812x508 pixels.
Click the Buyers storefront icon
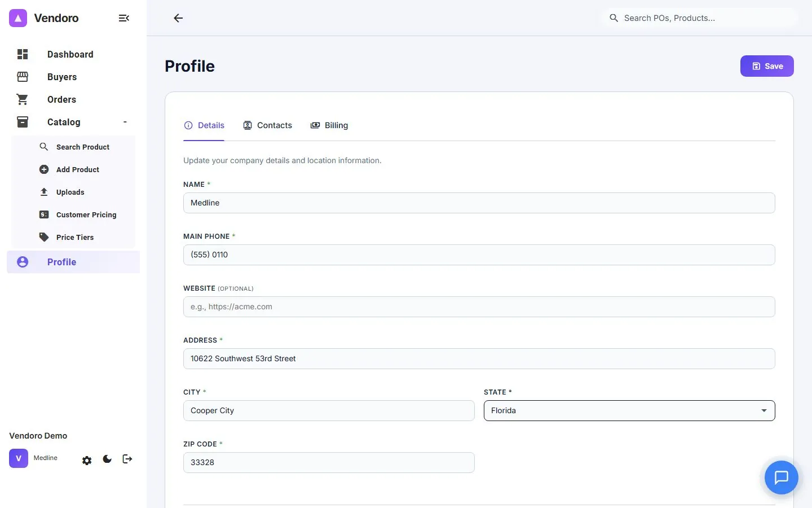click(23, 77)
